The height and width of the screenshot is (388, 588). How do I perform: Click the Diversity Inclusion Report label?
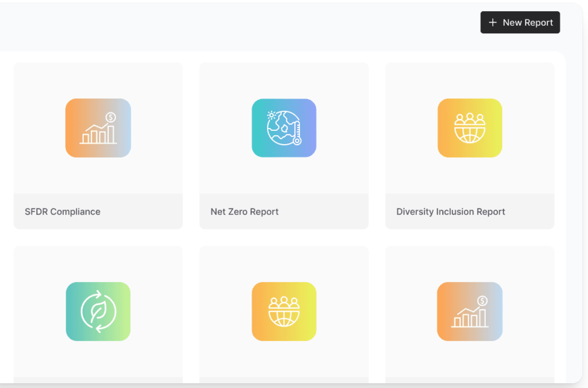pos(451,212)
